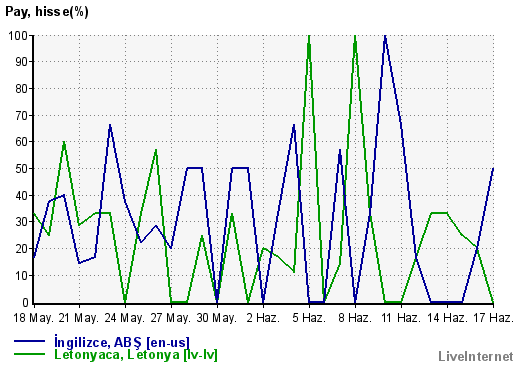Click the İngilizce, ABŞ [en-us] legend label
Screen dimensions: 520x366
[122, 342]
